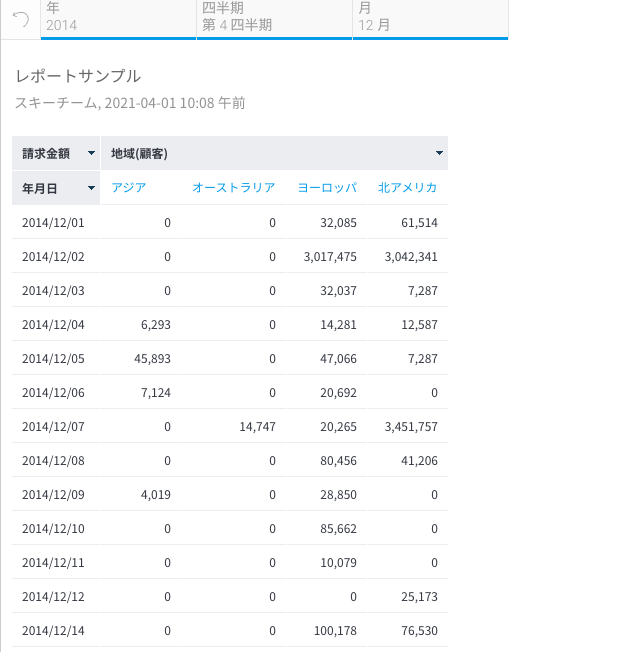623x652 pixels.
Task: Click the 北アメリカ column header link
Action: pyautogui.click(x=407, y=188)
